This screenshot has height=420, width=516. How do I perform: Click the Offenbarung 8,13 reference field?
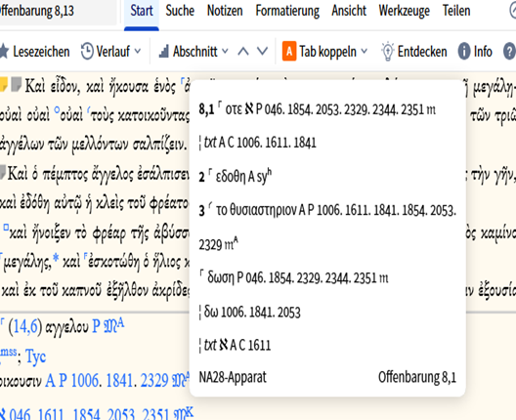[x=57, y=12]
